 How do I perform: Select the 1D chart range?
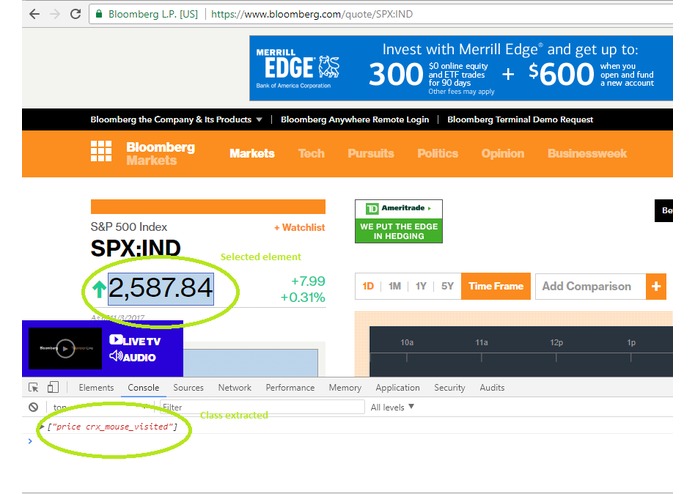(368, 286)
